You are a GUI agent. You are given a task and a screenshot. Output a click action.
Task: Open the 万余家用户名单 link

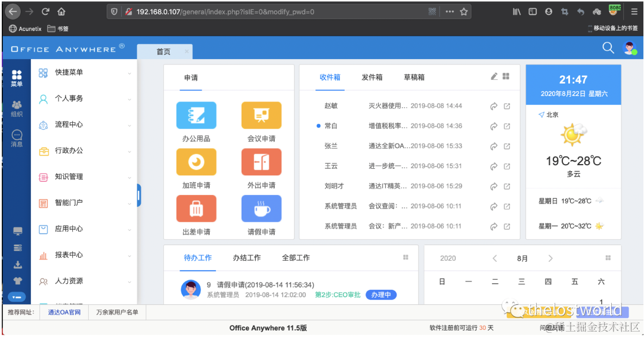point(117,313)
